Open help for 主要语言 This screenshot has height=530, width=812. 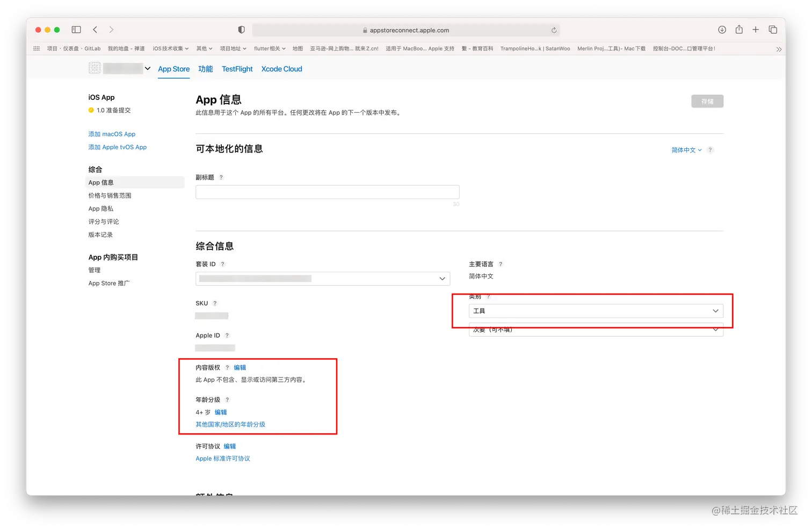coord(501,264)
